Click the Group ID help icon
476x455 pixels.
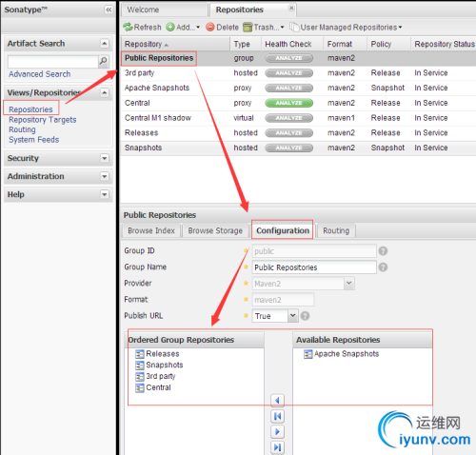tap(383, 251)
